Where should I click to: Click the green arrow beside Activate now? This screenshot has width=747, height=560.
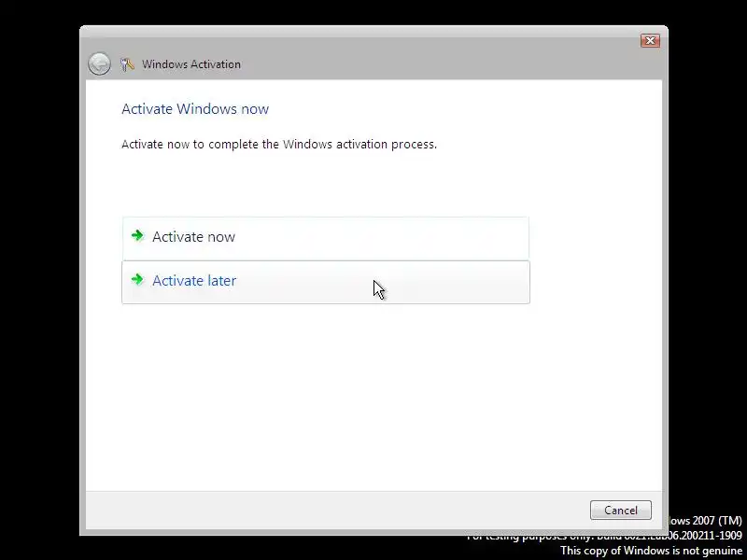[137, 235]
